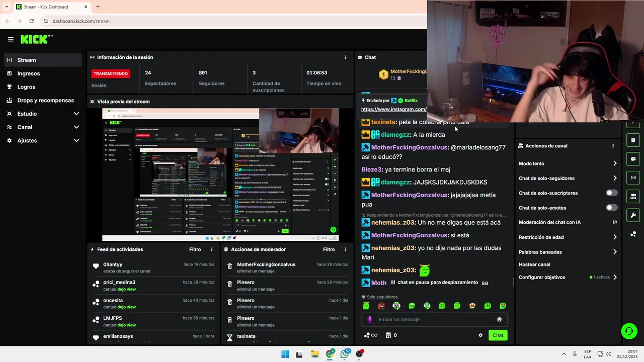Open options menu of Información de la sesión
The height and width of the screenshot is (362, 644).
pos(345,57)
